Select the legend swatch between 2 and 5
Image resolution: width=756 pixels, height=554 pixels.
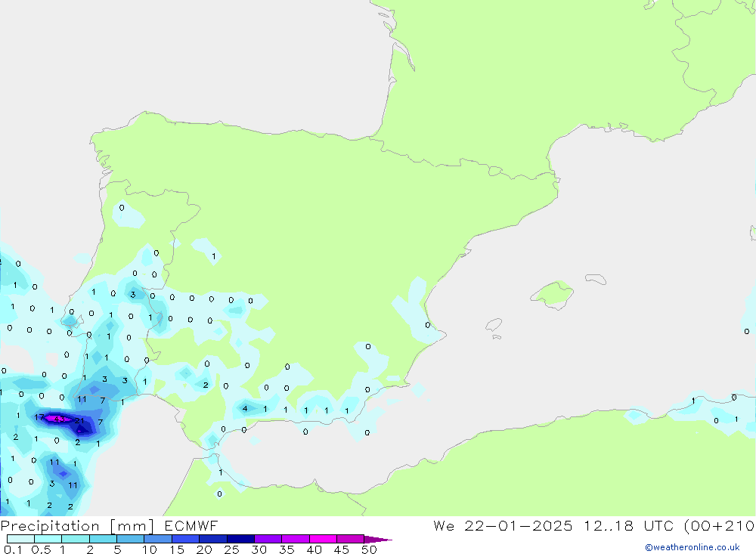(x=103, y=540)
